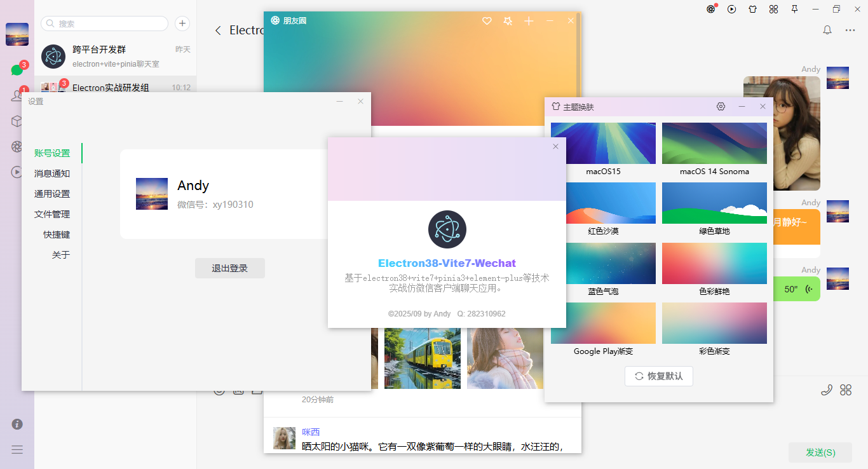The image size is (868, 469).
Task: Open the info icon in the left sidebar
Action: point(17,424)
